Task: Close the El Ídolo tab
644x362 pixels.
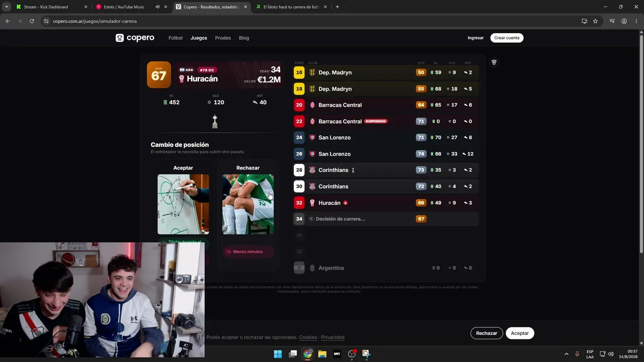Action: tap(325, 7)
